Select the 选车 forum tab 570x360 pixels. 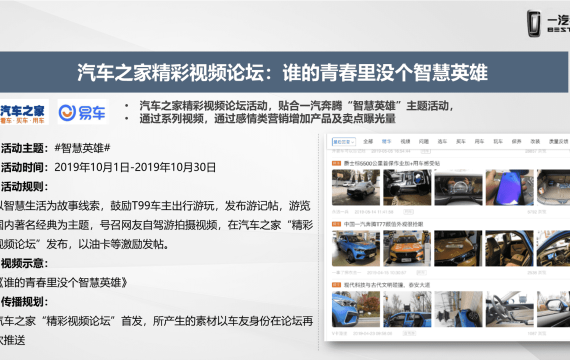[x=442, y=141]
